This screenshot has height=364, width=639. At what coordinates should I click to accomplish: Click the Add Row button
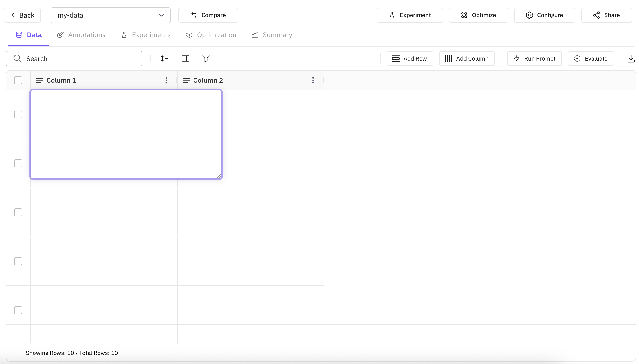click(x=410, y=58)
